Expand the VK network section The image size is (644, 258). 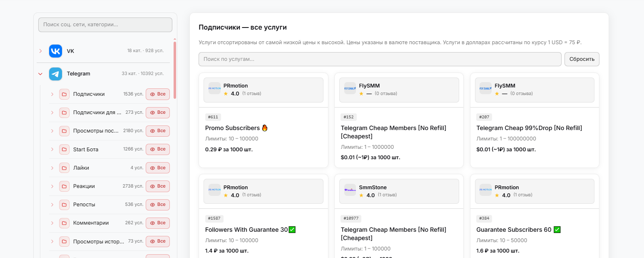(40, 51)
